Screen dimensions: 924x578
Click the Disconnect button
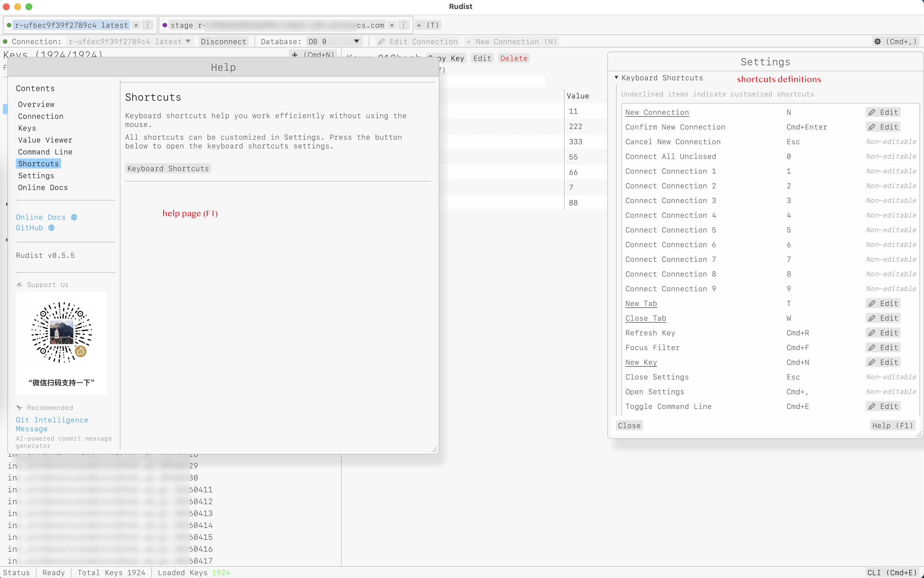[224, 42]
